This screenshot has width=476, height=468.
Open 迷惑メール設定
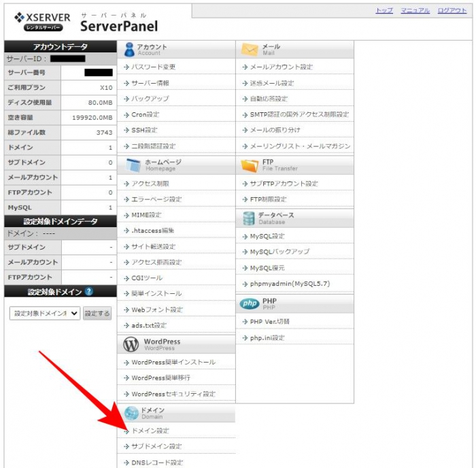(x=272, y=83)
